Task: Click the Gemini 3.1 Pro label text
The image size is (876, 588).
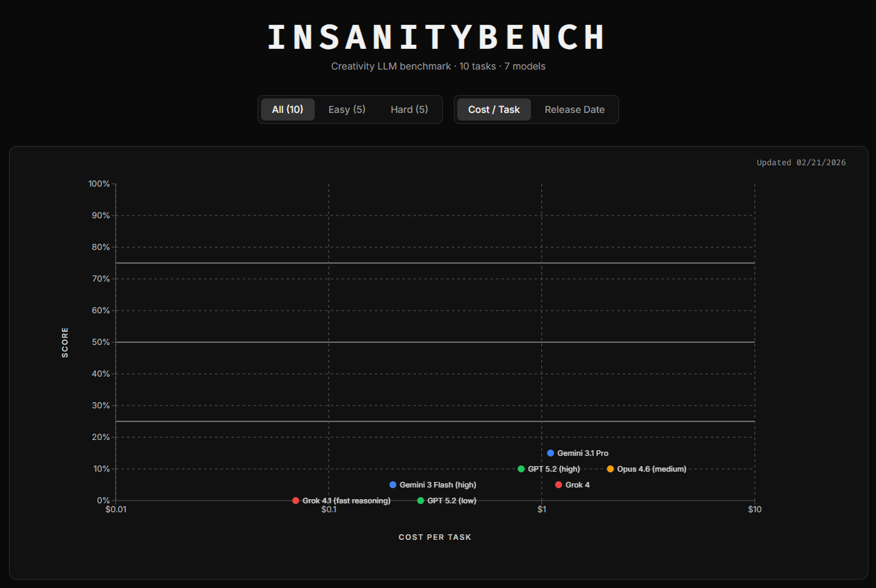Action: pyautogui.click(x=583, y=453)
